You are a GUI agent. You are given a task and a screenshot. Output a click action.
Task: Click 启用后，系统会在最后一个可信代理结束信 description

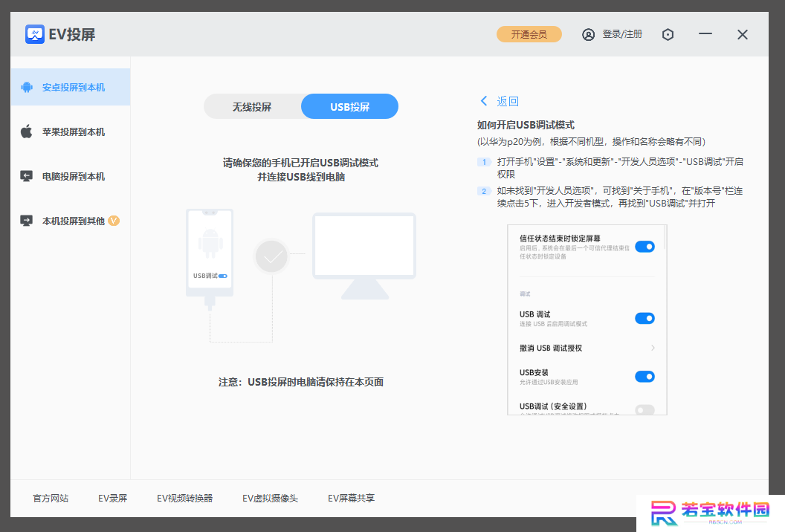[x=574, y=252]
